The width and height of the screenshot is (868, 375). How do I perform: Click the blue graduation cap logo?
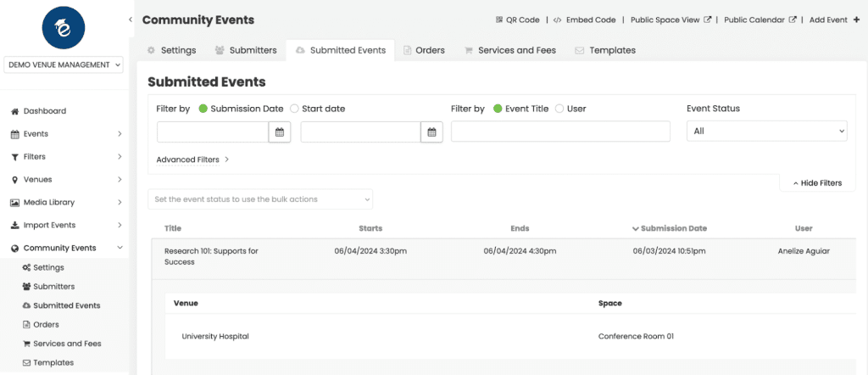[64, 26]
